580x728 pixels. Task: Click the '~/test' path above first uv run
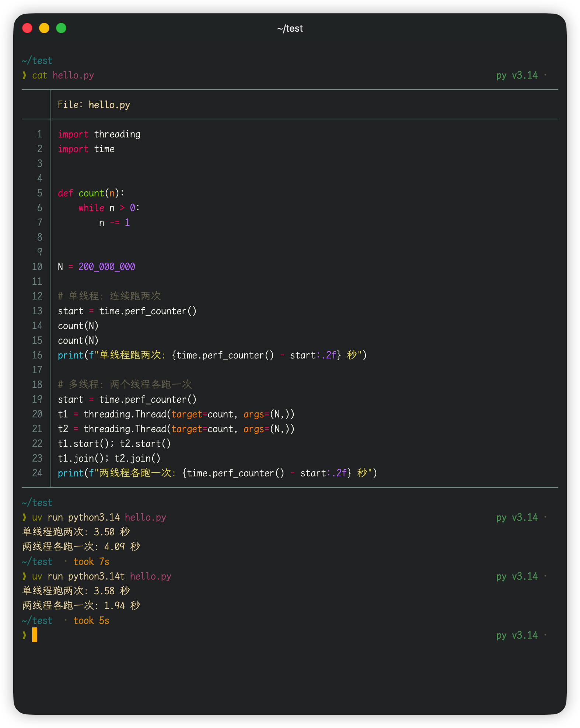pyautogui.click(x=37, y=503)
